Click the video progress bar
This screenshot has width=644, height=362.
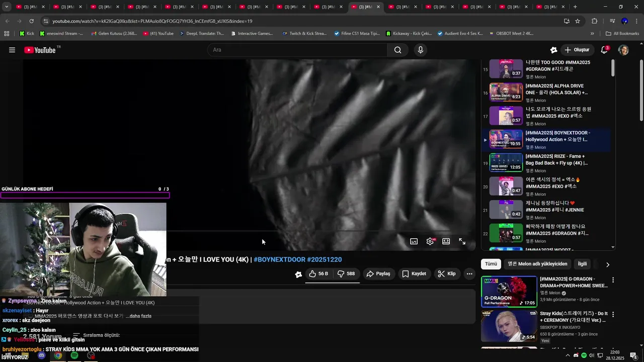pyautogui.click(x=249, y=232)
